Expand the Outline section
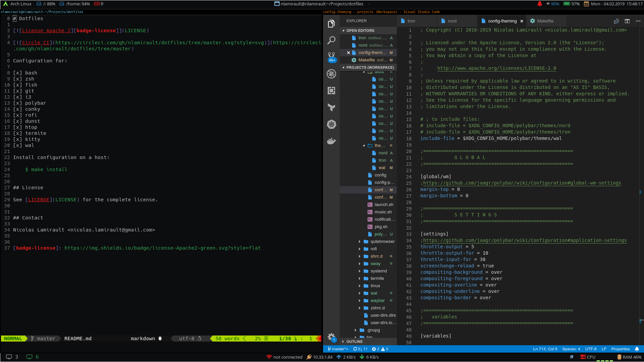Screen dimensions: 644x362 368,342
